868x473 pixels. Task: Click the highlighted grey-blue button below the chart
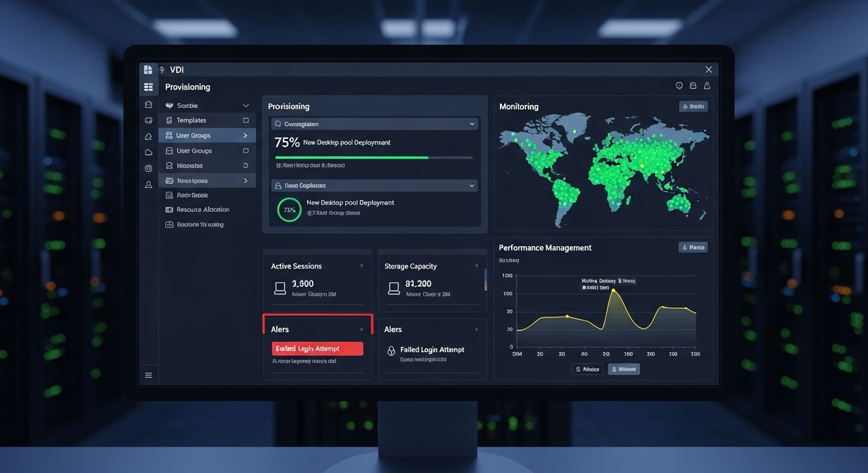tap(624, 369)
